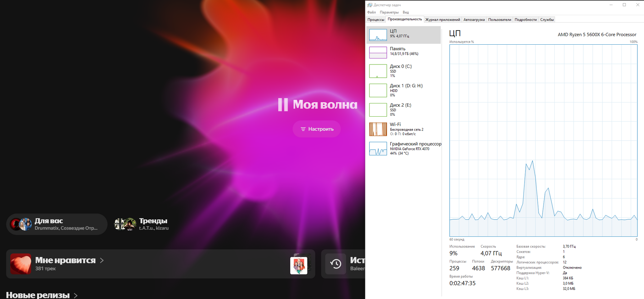Expand Новые релизы section chevron
Screen dimensions: 644x299
tap(75, 295)
